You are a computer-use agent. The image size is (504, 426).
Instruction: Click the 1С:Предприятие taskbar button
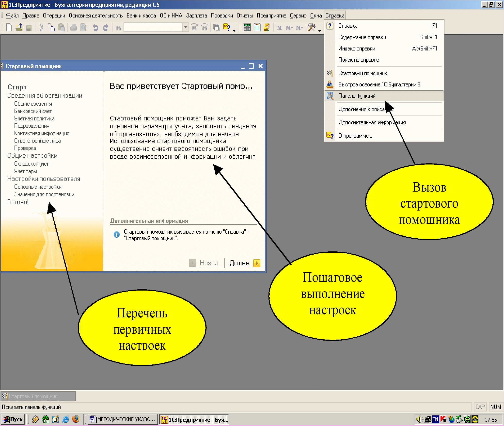[x=194, y=419]
